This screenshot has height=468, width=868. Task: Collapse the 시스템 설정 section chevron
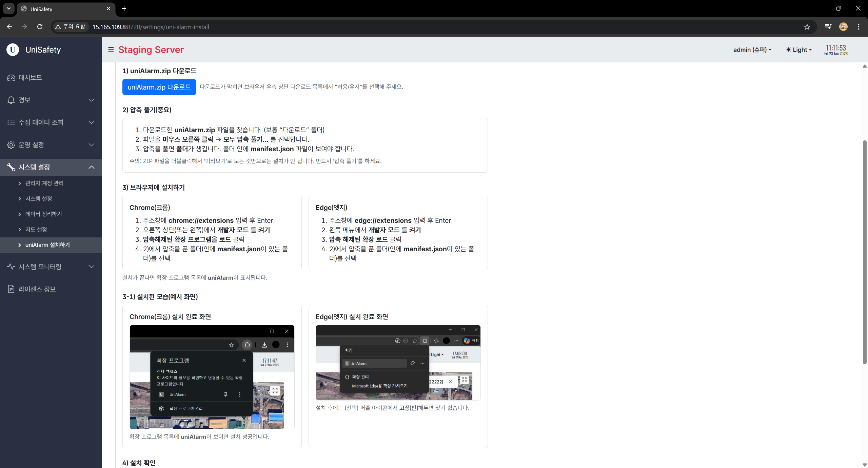coord(92,167)
